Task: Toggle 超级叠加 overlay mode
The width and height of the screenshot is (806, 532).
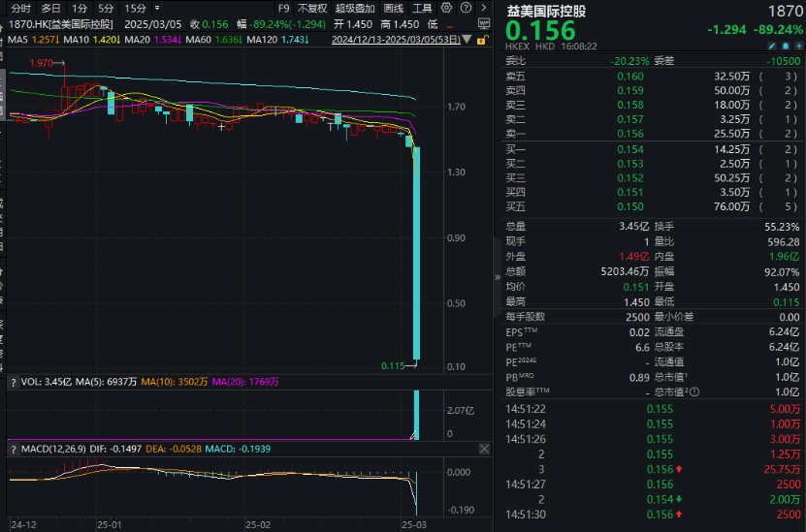Action: click(354, 7)
